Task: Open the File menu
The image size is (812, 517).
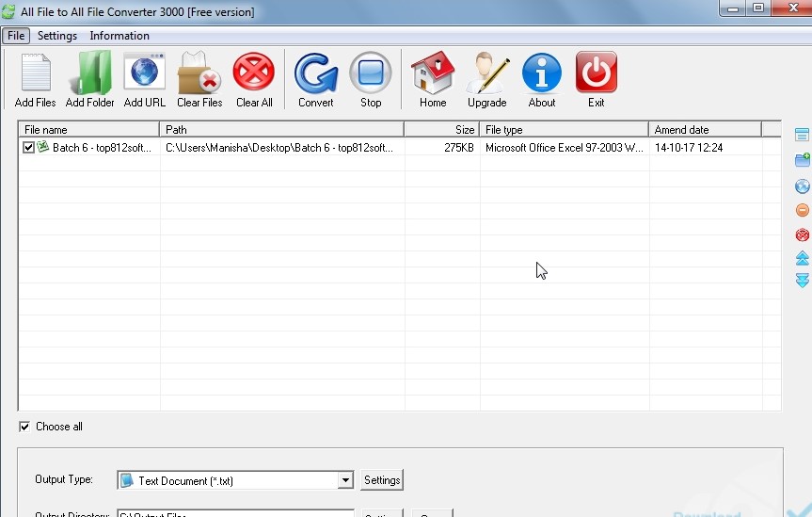Action: (16, 36)
